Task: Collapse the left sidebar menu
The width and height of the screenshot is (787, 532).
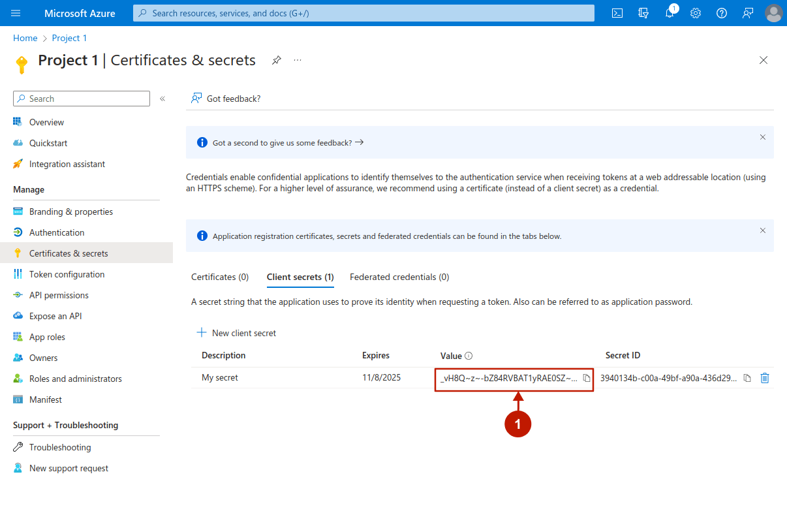Action: (162, 99)
